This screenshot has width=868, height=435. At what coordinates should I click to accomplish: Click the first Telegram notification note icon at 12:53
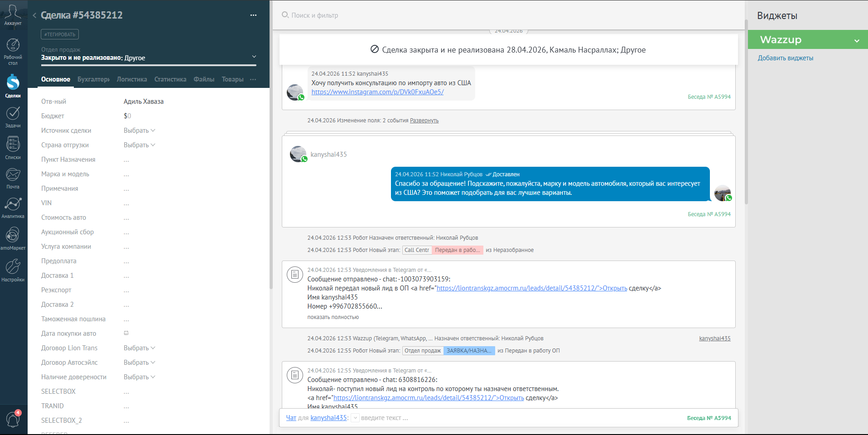tap(295, 274)
